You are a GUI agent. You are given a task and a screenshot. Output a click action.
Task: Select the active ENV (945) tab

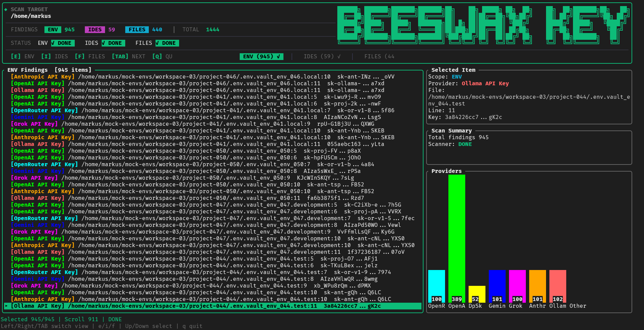pyautogui.click(x=261, y=57)
